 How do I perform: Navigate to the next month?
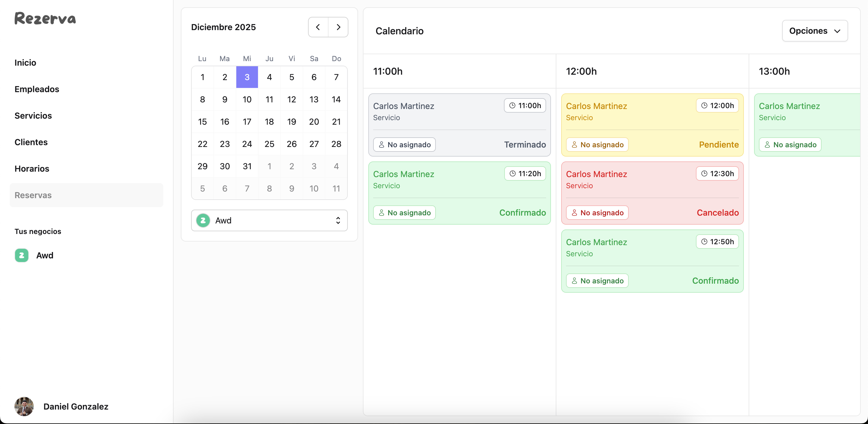(x=338, y=27)
